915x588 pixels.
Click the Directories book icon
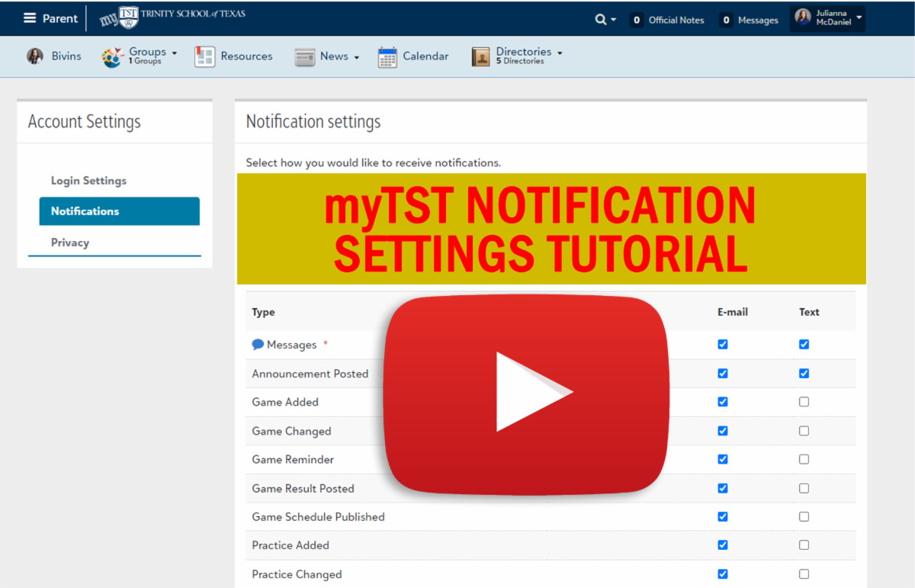(480, 57)
